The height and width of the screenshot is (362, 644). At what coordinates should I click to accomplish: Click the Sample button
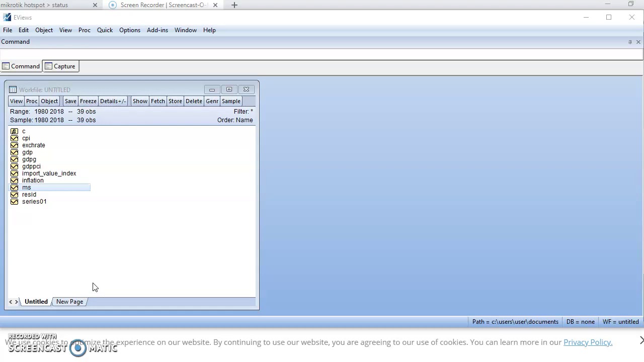pos(231,101)
